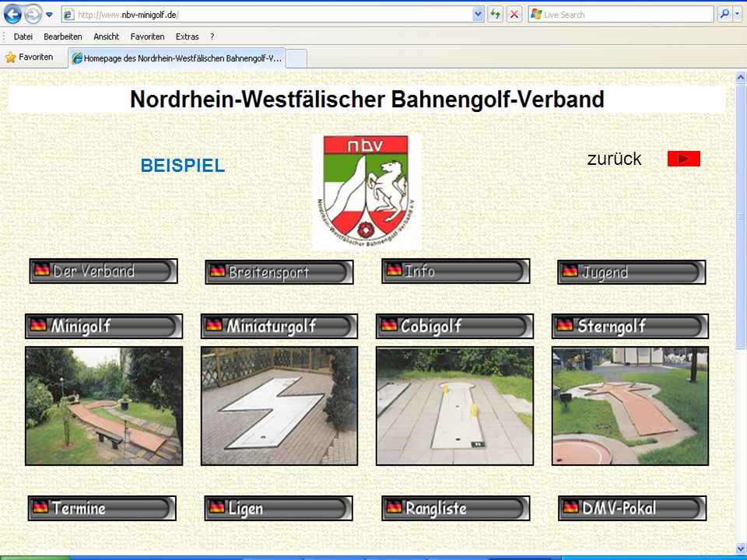Open the Ansicht menu
This screenshot has width=747, height=560.
pos(107,37)
